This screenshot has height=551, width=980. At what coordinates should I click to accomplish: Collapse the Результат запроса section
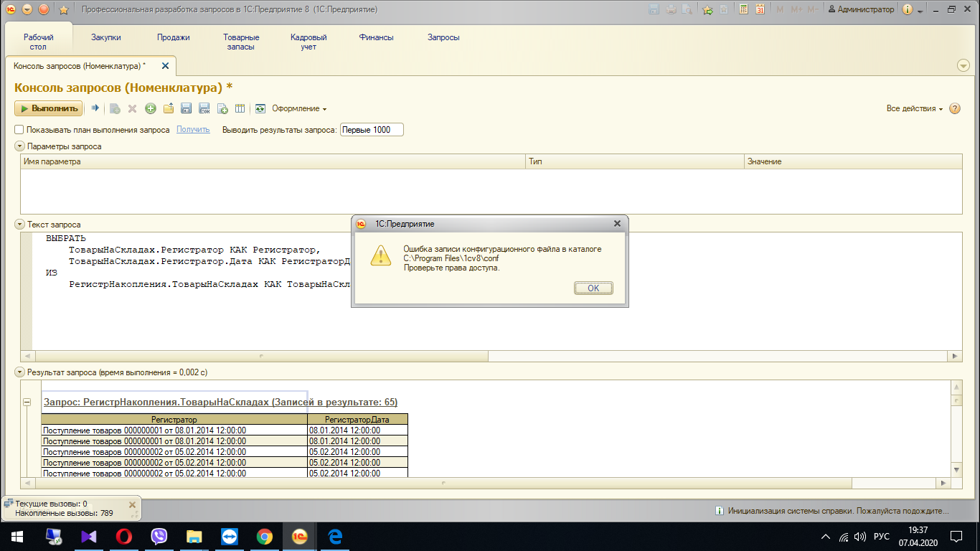tap(19, 372)
